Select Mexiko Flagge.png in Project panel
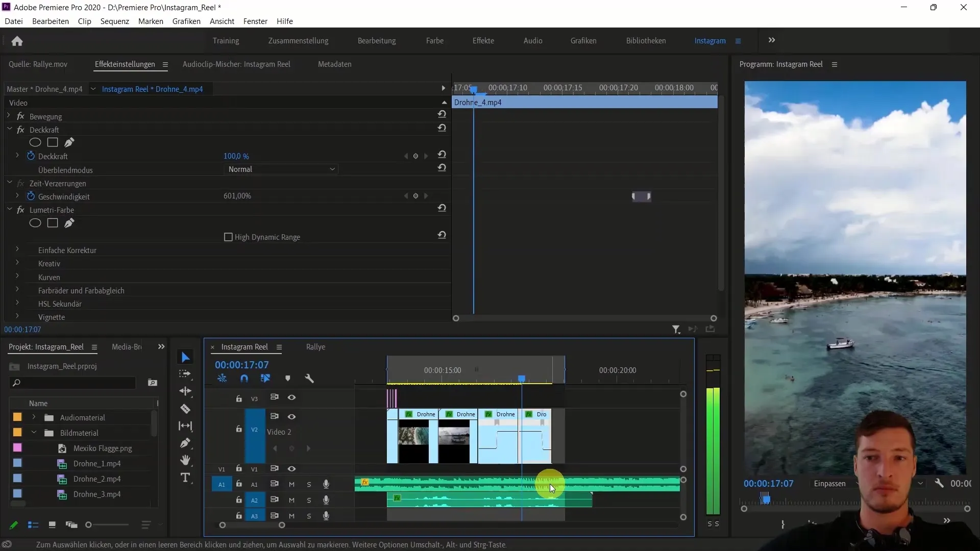980x551 pixels. click(x=102, y=448)
